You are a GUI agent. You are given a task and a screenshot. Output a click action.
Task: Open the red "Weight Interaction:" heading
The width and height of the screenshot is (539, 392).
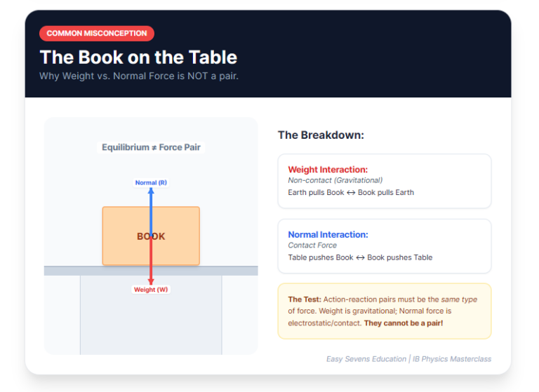pos(328,170)
